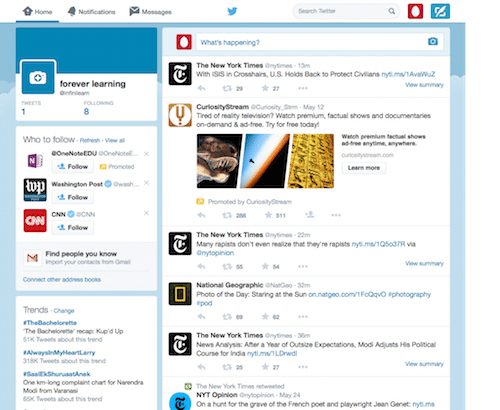Open the nyti.ms/1AvaWuZ link
The width and height of the screenshot is (500, 410).
(408, 74)
